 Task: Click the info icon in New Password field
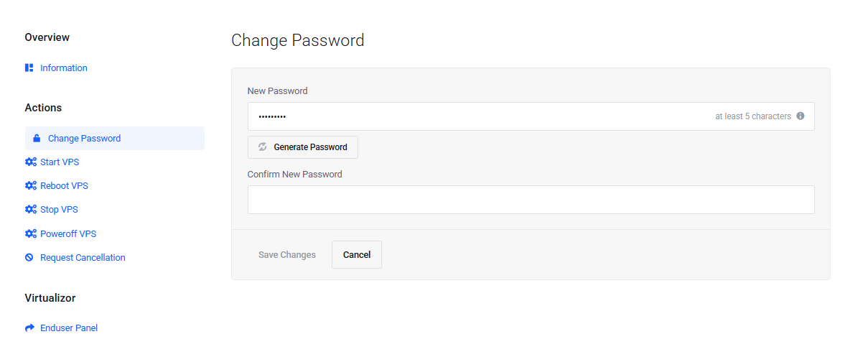pos(801,116)
